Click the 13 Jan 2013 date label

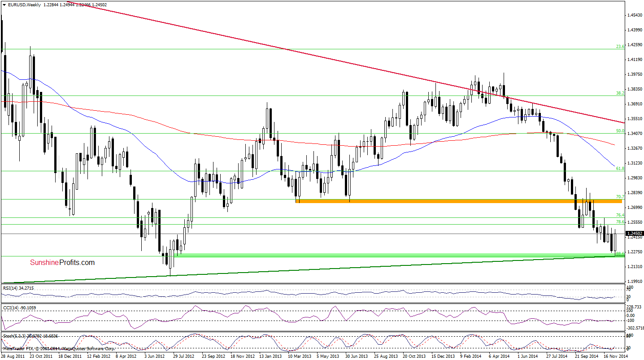(x=270, y=356)
